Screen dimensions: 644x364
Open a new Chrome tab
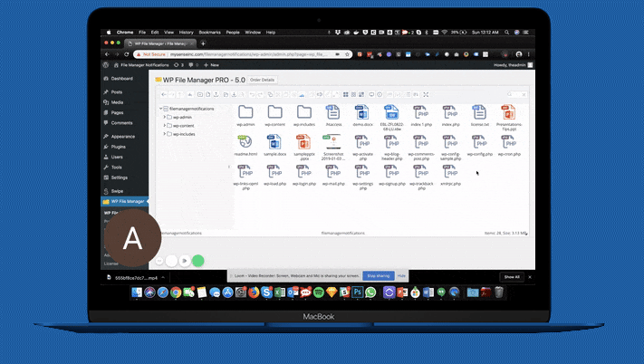click(203, 43)
